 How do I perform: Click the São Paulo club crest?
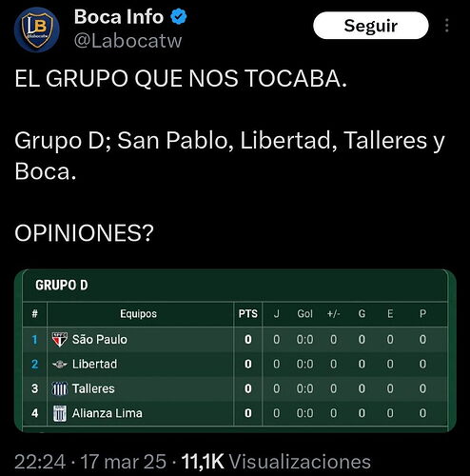(60, 340)
